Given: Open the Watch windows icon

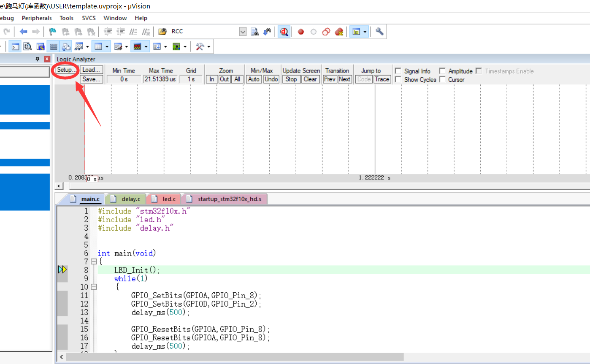Looking at the screenshot, I should (79, 46).
